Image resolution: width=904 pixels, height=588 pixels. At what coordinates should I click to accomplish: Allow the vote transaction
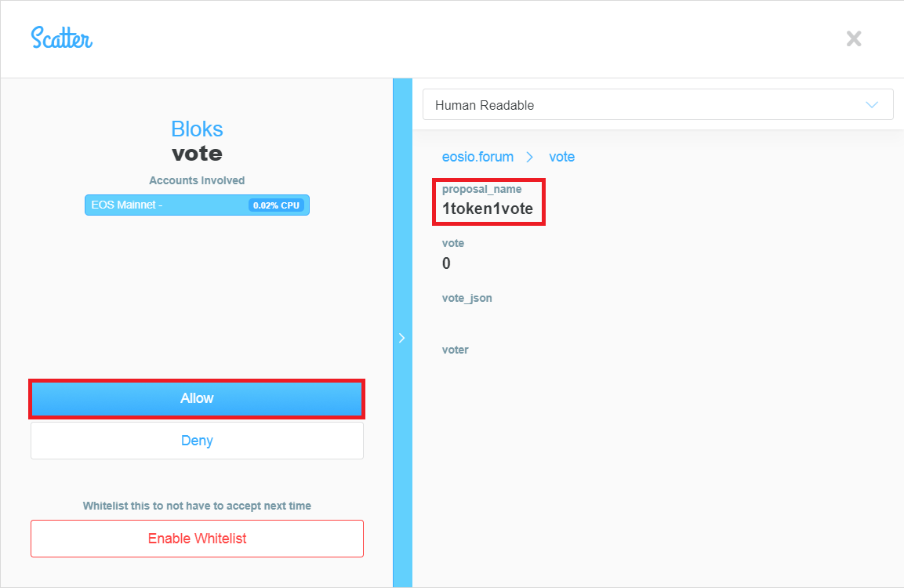(x=197, y=398)
